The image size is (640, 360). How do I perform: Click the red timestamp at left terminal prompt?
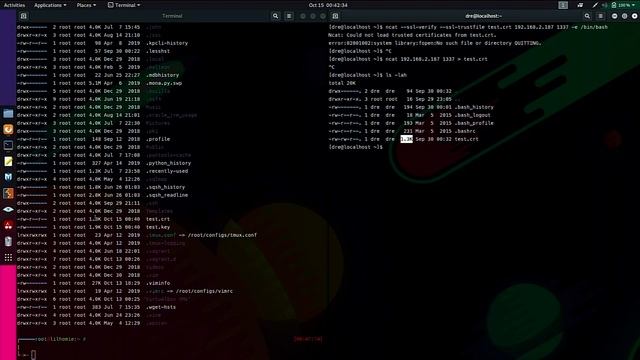click(x=308, y=339)
